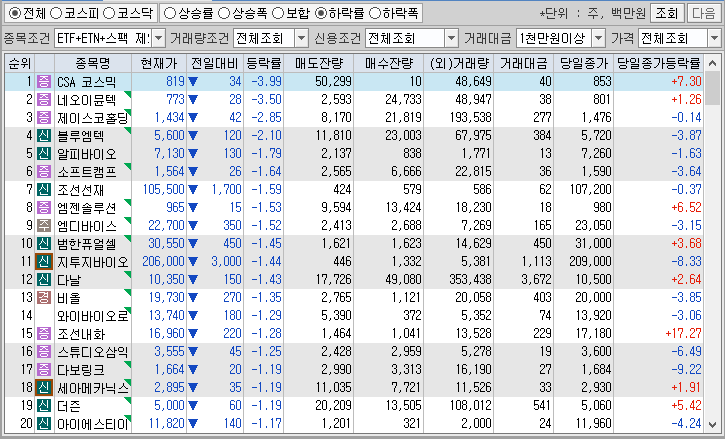Select the 와이바이오로 stock row name
The height and width of the screenshot is (439, 725).
pyautogui.click(x=92, y=316)
